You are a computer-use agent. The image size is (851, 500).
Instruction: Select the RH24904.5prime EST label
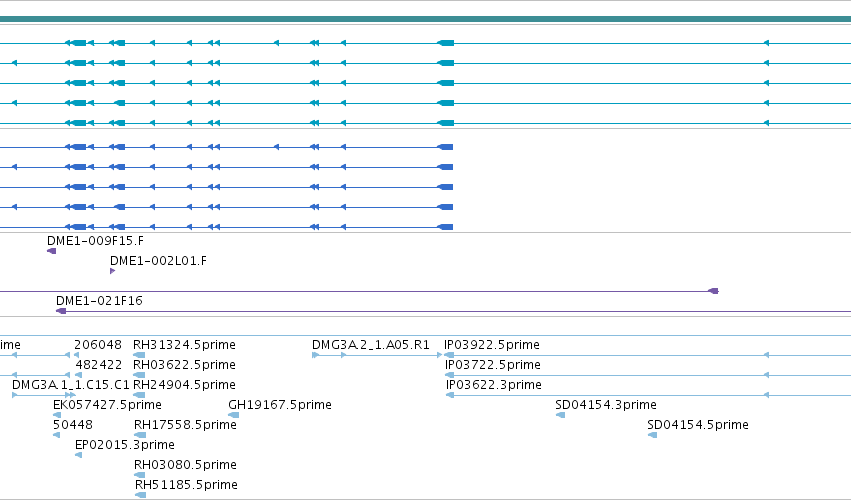coord(185,385)
